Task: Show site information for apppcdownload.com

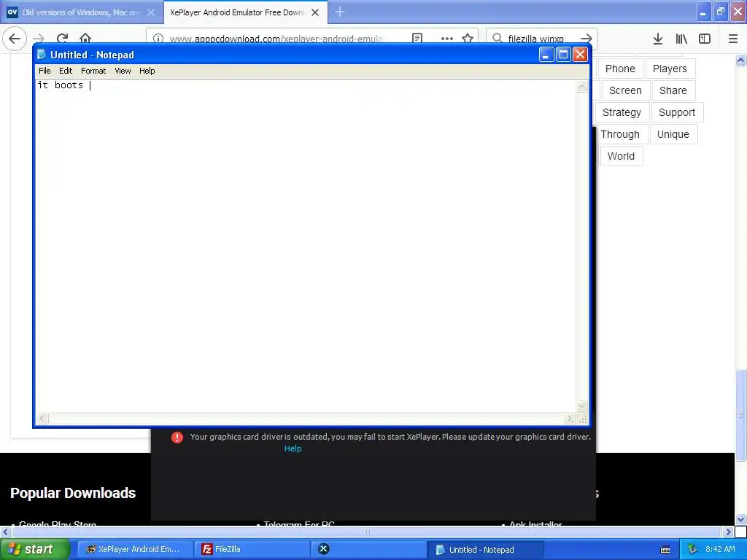Action: [158, 39]
